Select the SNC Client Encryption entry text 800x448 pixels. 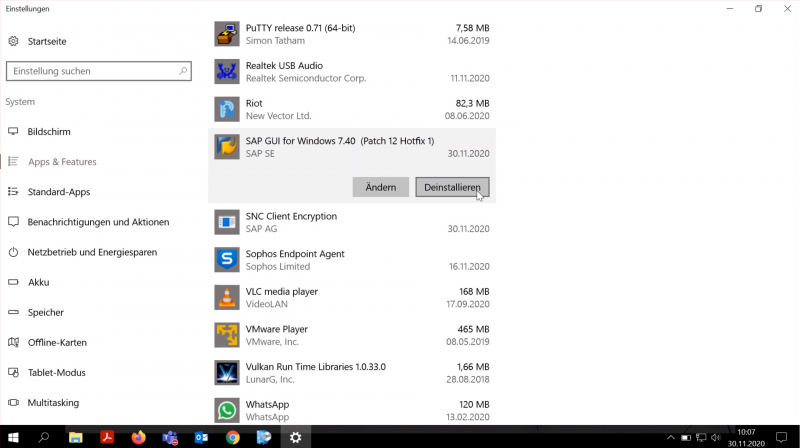click(x=291, y=216)
